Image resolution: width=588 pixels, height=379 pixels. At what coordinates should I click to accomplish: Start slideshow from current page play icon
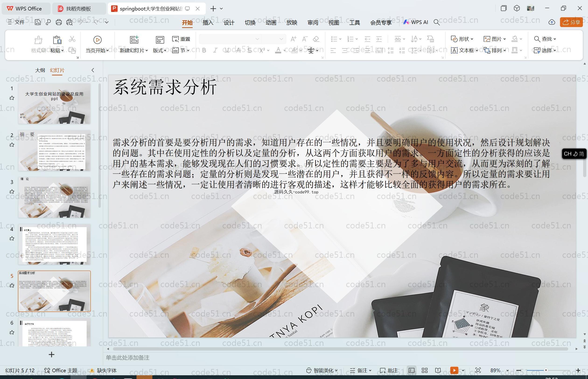coord(97,40)
